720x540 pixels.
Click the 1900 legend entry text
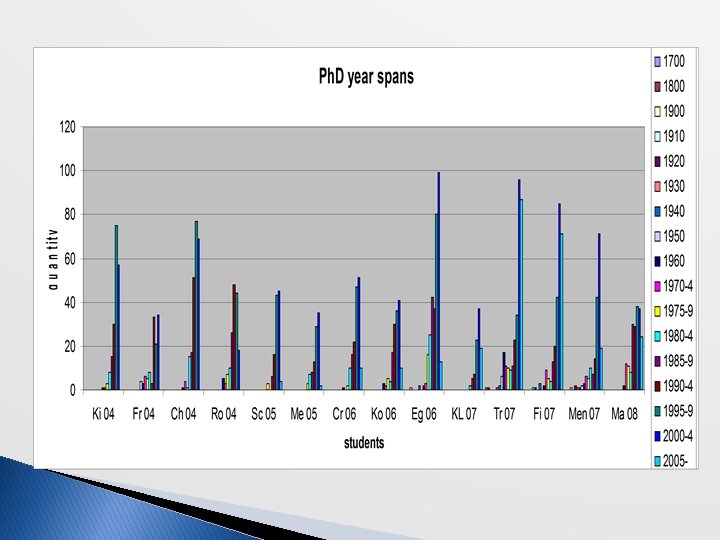point(674,112)
